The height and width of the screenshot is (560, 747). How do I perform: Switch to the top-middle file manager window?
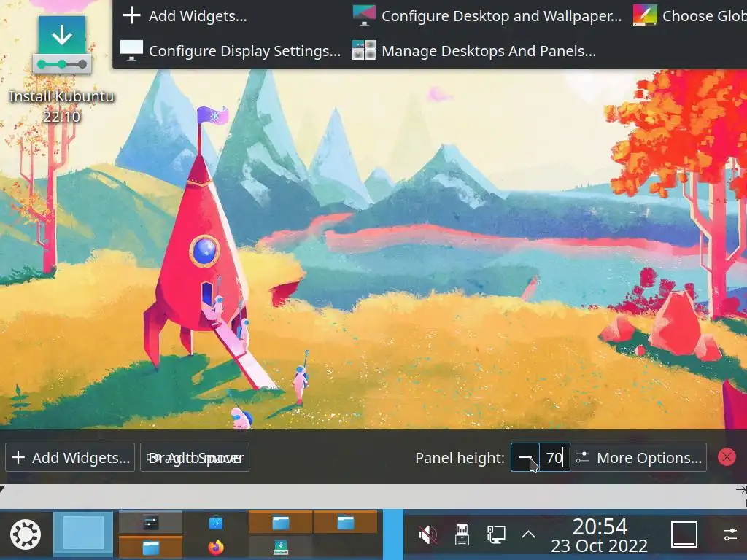(x=281, y=522)
